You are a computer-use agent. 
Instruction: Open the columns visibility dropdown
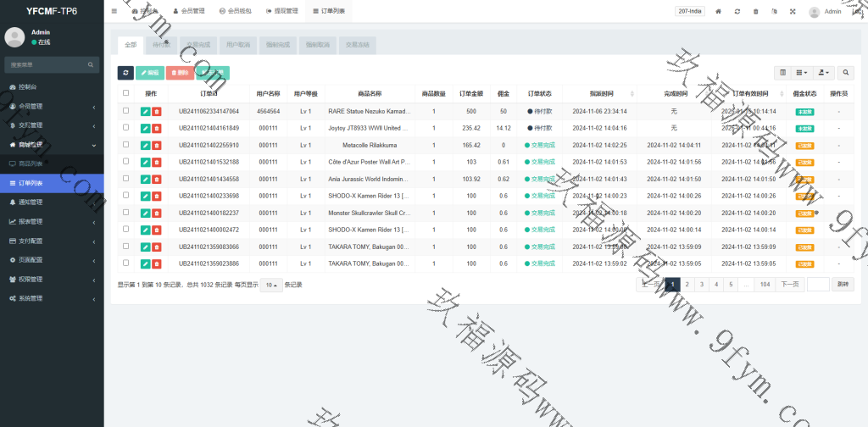click(x=802, y=73)
